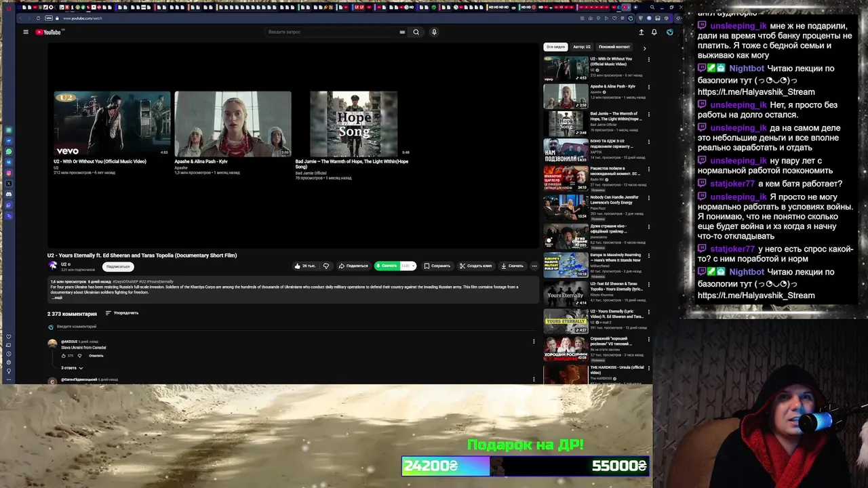Select the Автор: U2 filter chip
The image size is (868, 488).
point(582,47)
